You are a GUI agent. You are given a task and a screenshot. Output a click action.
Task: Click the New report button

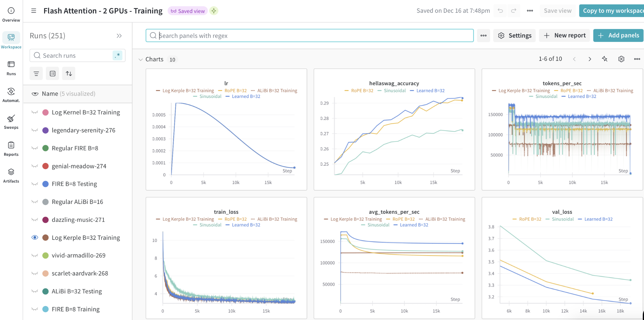coord(564,36)
